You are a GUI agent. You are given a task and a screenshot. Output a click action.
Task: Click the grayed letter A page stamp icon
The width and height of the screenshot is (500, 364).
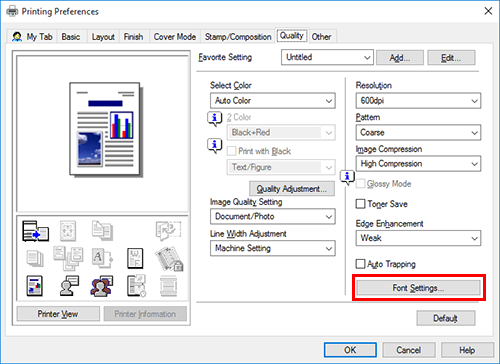coord(102,258)
